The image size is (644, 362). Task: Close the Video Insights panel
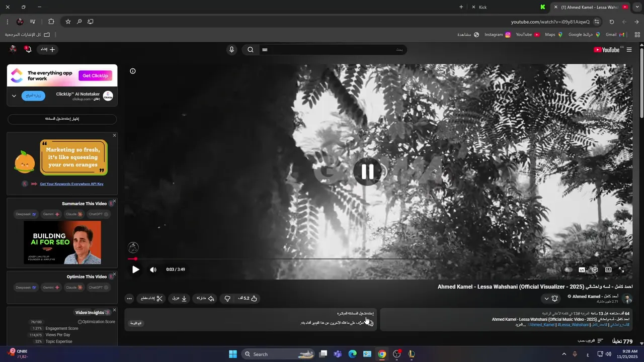(x=114, y=310)
